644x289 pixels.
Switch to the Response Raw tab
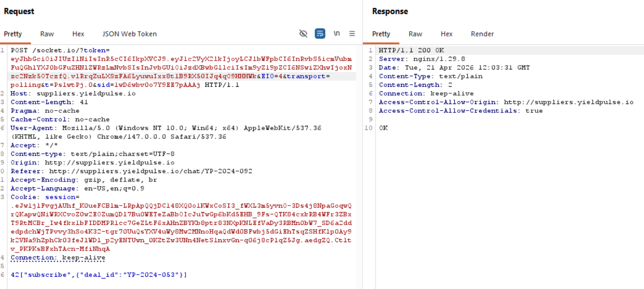(415, 34)
